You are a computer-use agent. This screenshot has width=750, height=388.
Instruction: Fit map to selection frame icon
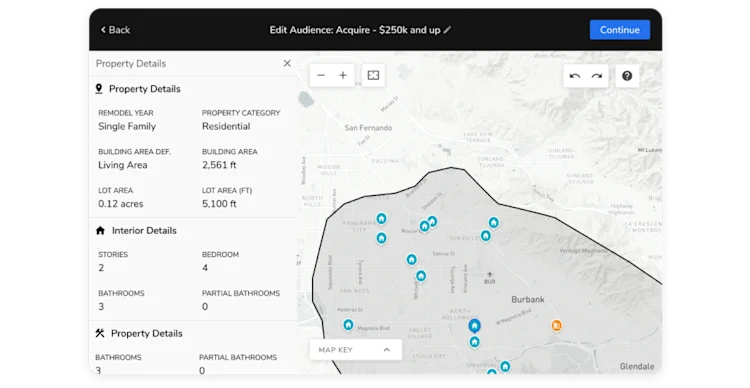pos(373,75)
